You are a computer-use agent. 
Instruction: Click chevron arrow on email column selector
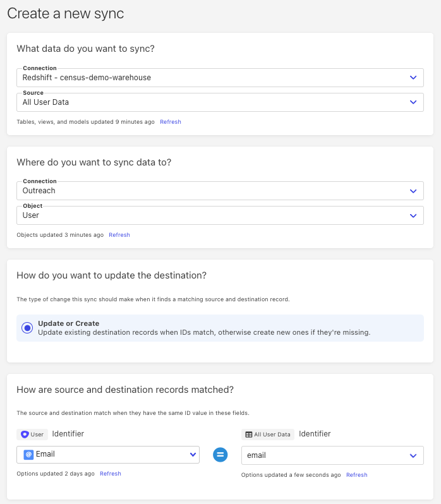pos(413,455)
